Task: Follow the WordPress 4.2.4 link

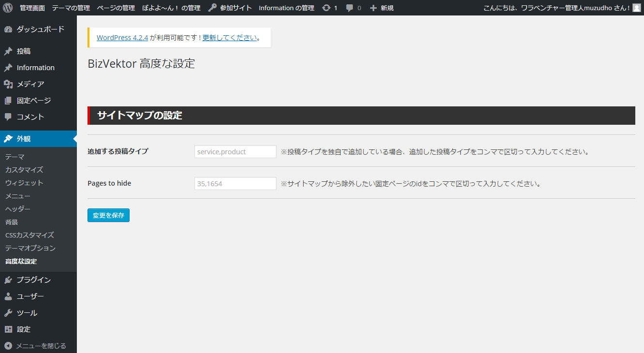Action: coord(122,38)
